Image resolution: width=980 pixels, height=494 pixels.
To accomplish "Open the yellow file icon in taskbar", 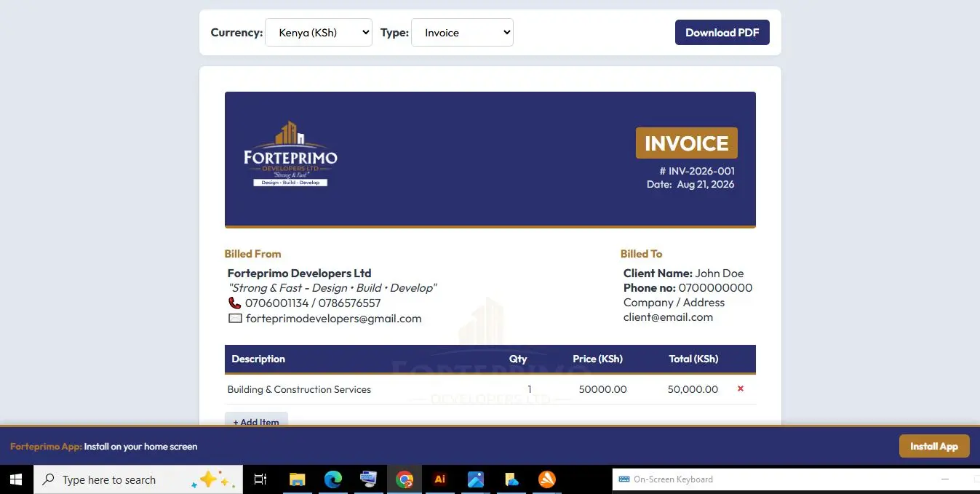I will tap(511, 479).
